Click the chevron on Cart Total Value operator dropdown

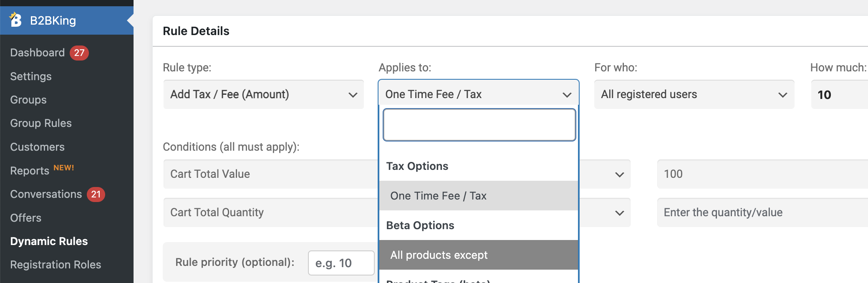coord(620,174)
